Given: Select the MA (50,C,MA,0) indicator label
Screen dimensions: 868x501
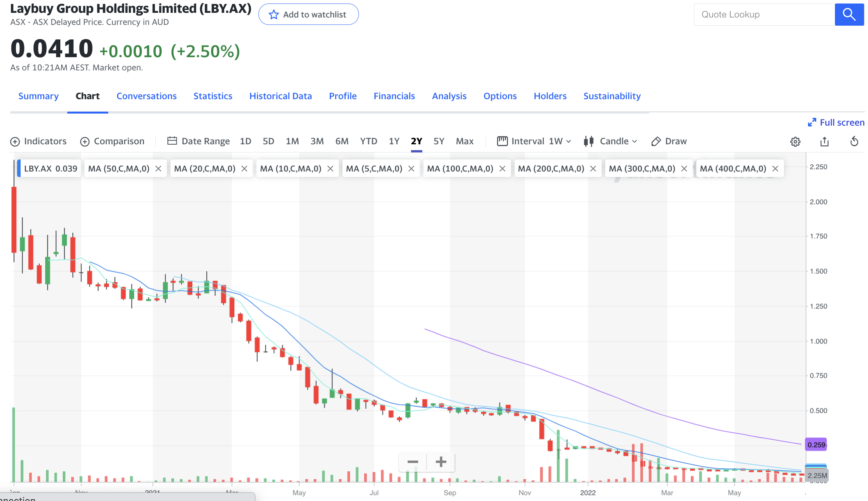Looking at the screenshot, I should 119,168.
